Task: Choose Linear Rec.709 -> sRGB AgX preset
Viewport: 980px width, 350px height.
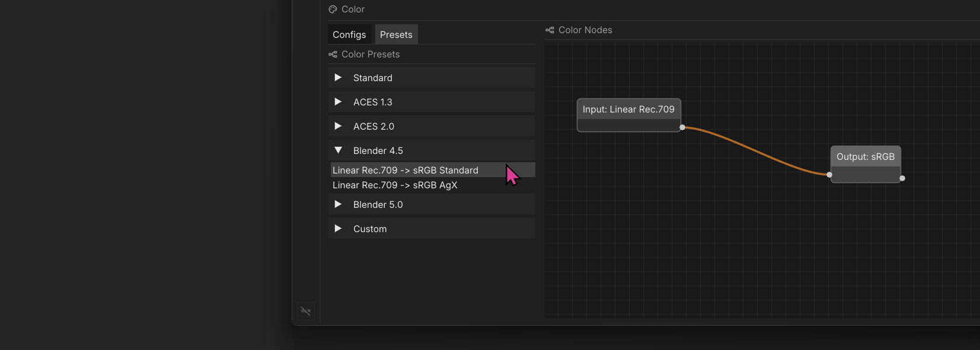Action: tap(395, 185)
